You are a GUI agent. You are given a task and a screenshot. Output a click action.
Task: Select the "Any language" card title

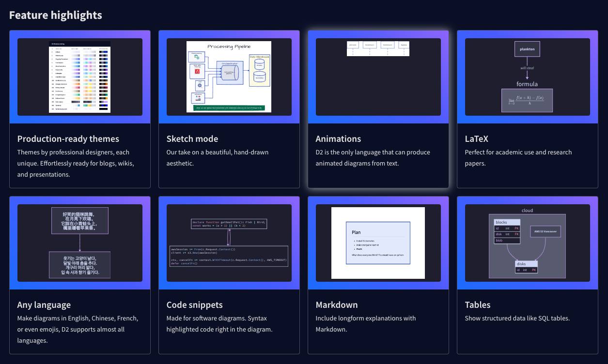coord(44,305)
